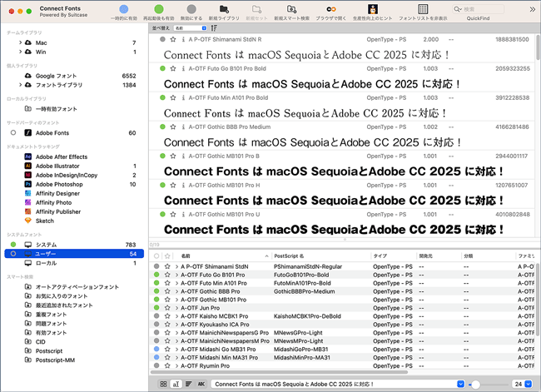Viewport: 541px width, 392px height.
Task: Select the ABC waterfall preview icon
Action: [x=201, y=384]
